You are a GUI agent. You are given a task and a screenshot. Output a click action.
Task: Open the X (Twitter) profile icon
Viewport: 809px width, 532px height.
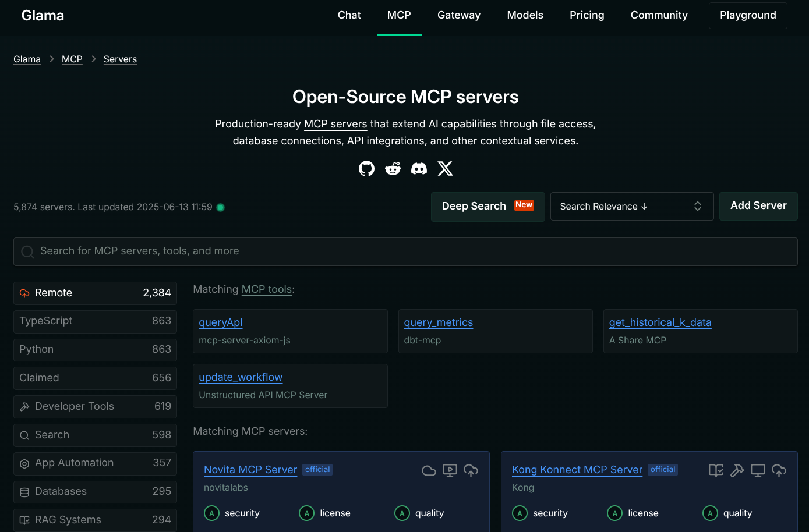pos(445,168)
